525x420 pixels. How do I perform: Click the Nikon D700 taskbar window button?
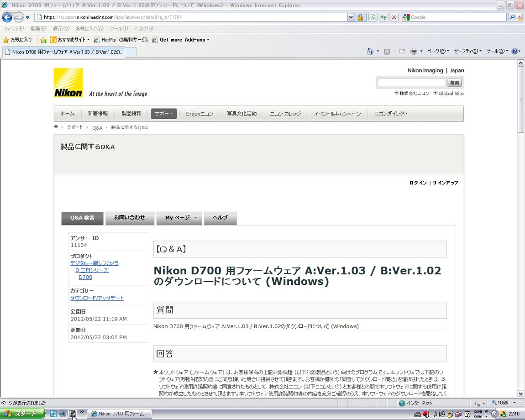(120, 414)
